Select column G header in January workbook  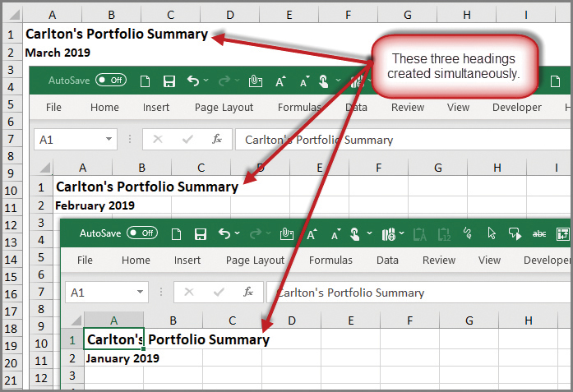tap(469, 320)
